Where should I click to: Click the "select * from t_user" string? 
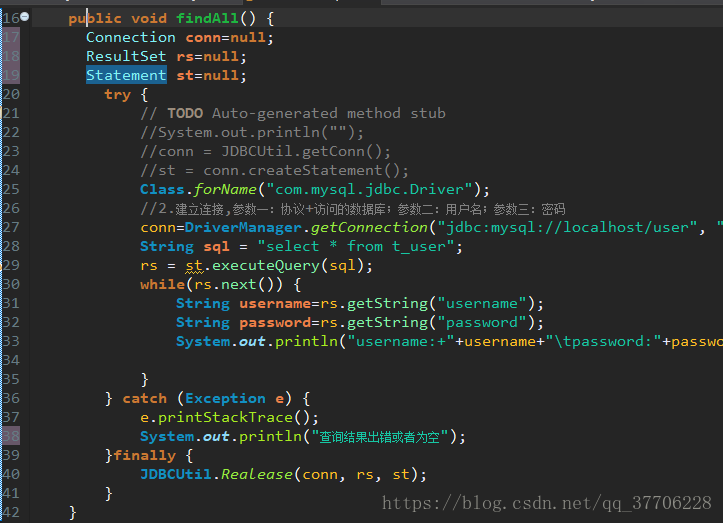click(356, 246)
